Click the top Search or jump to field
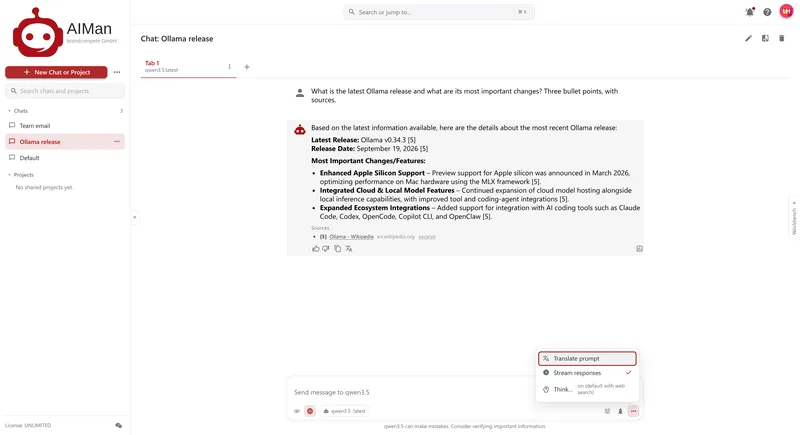 (x=439, y=12)
